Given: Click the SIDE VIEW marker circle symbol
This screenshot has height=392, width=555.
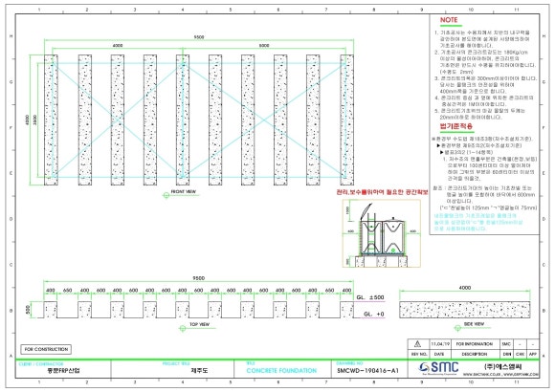Looking at the screenshot, I should point(457,328).
